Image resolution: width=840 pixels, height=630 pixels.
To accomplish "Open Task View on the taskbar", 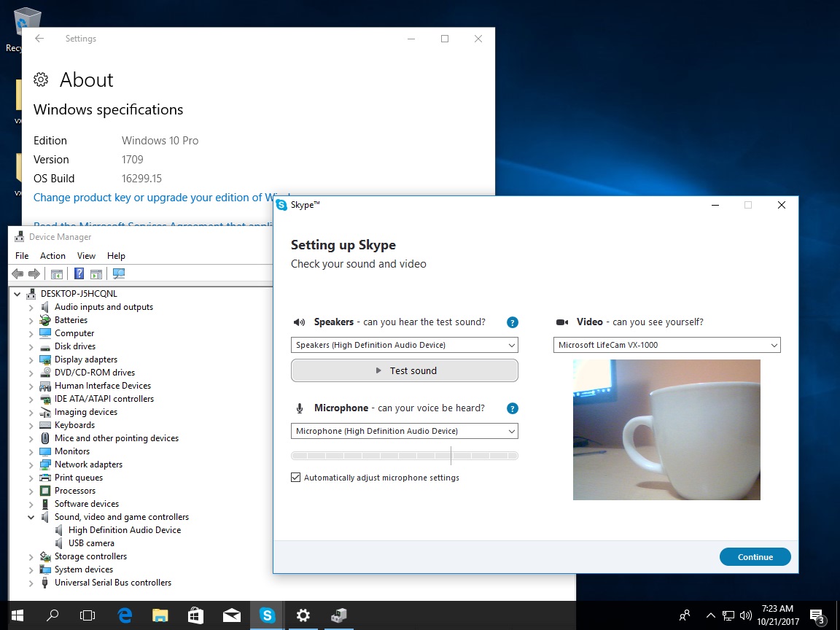I will click(87, 615).
